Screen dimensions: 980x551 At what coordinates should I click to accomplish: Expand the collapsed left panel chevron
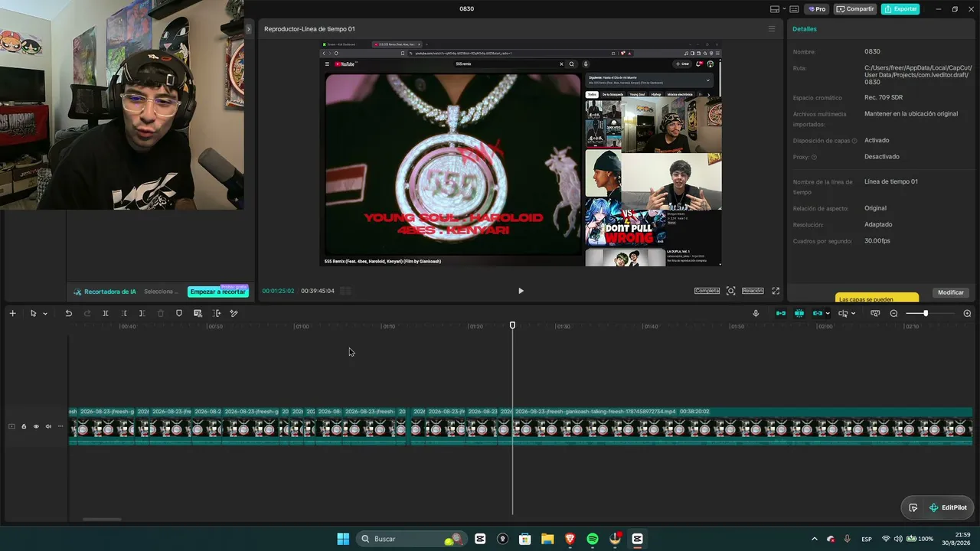tap(248, 29)
